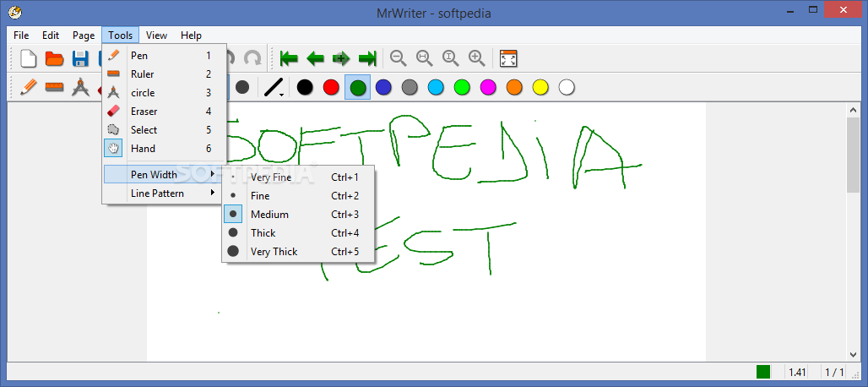Pick the blue color swatch
The image size is (868, 387).
[383, 88]
